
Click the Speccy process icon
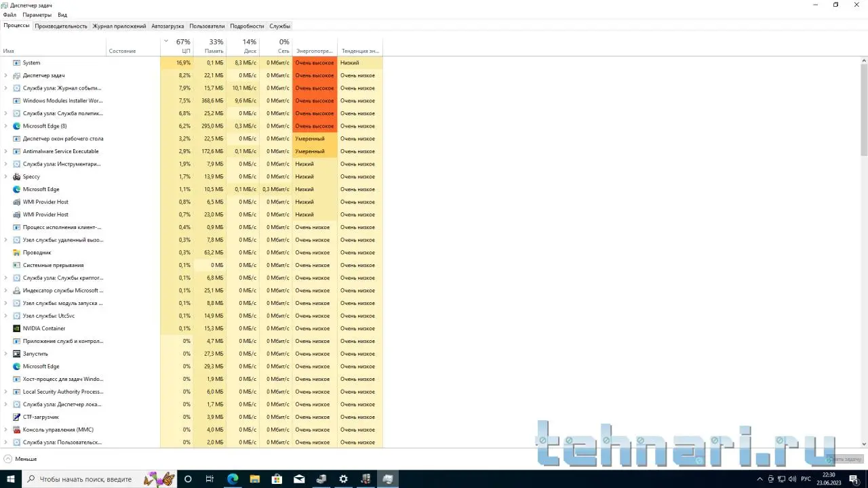point(17,177)
